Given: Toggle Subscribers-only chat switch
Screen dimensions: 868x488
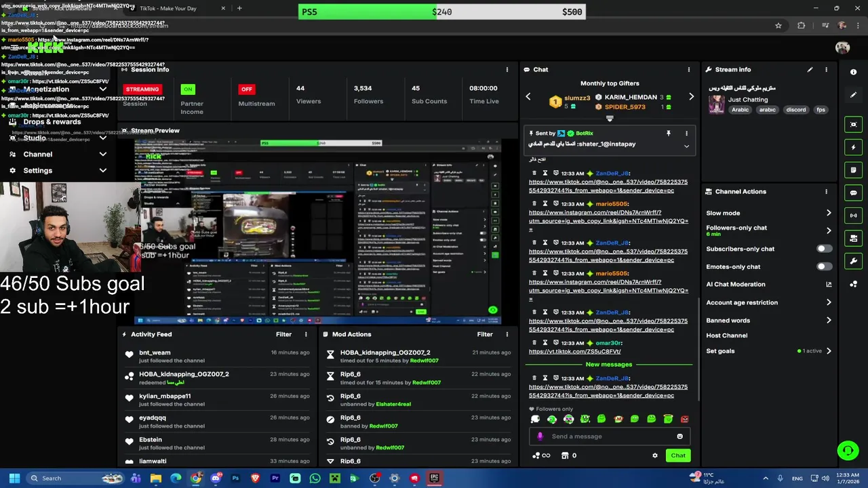Looking at the screenshot, I should click(824, 249).
